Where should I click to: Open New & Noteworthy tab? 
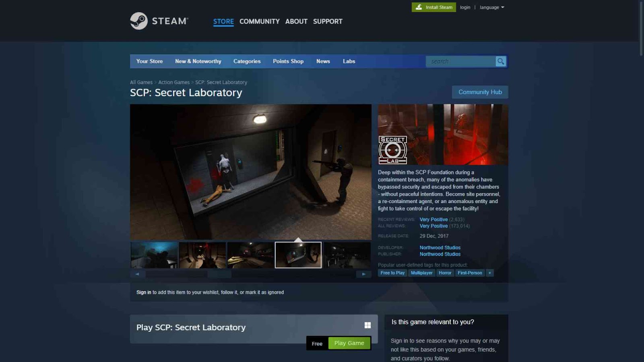coord(198,61)
